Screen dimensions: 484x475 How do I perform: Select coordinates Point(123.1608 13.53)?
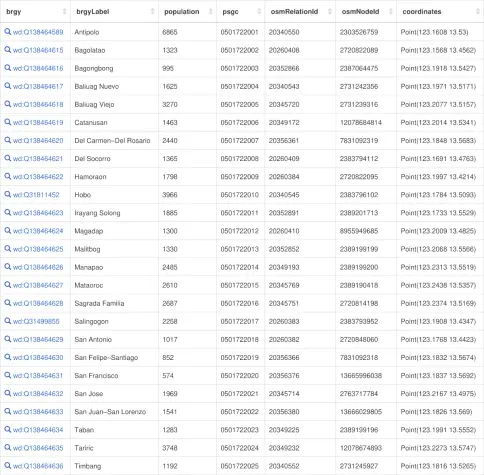pos(434,32)
